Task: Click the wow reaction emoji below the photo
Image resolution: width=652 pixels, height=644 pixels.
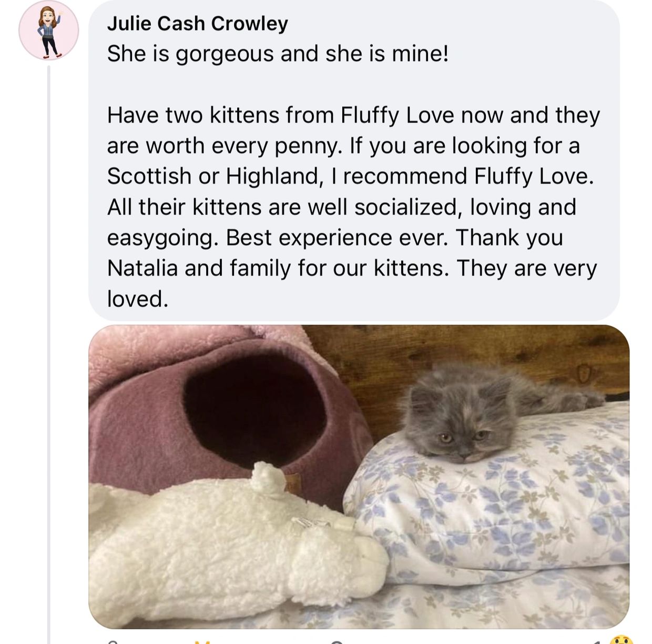Action: pos(622,640)
